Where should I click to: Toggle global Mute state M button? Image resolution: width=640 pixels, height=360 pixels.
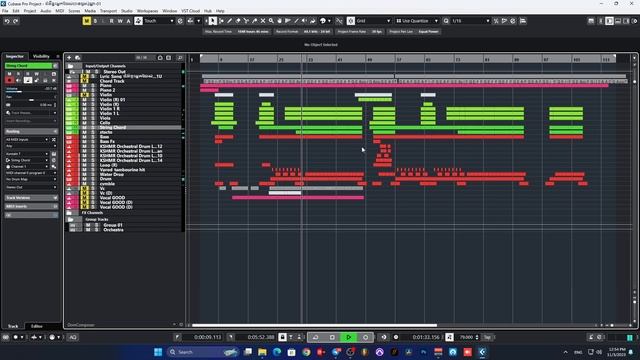[x=87, y=21]
